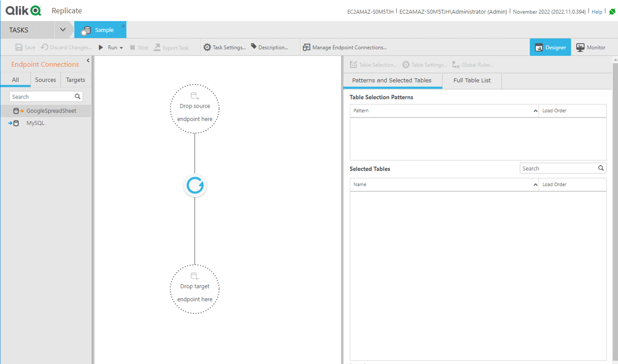This screenshot has height=364, width=618.
Task: Switch to Designer view
Action: [550, 47]
